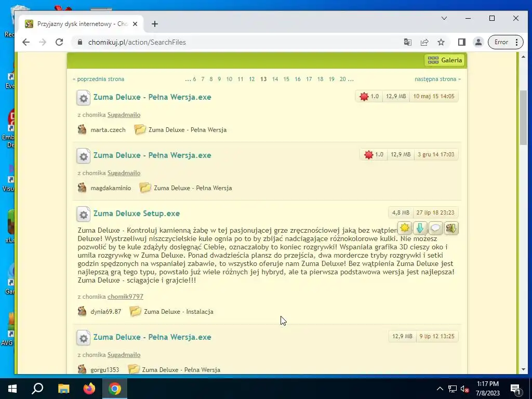The image size is (532, 399).
Task: Open Zuma Deluxe file dated 9 lip 12
Action: [152, 337]
